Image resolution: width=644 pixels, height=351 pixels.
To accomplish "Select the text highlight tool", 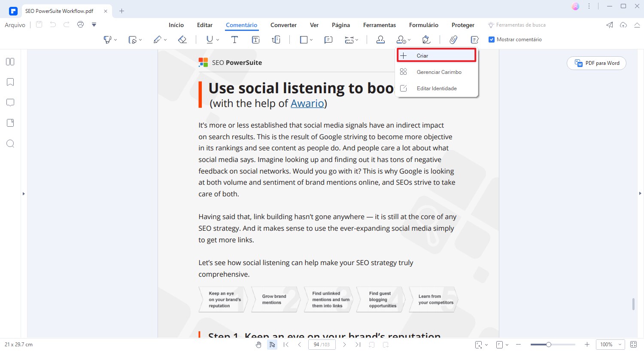I will 107,40.
